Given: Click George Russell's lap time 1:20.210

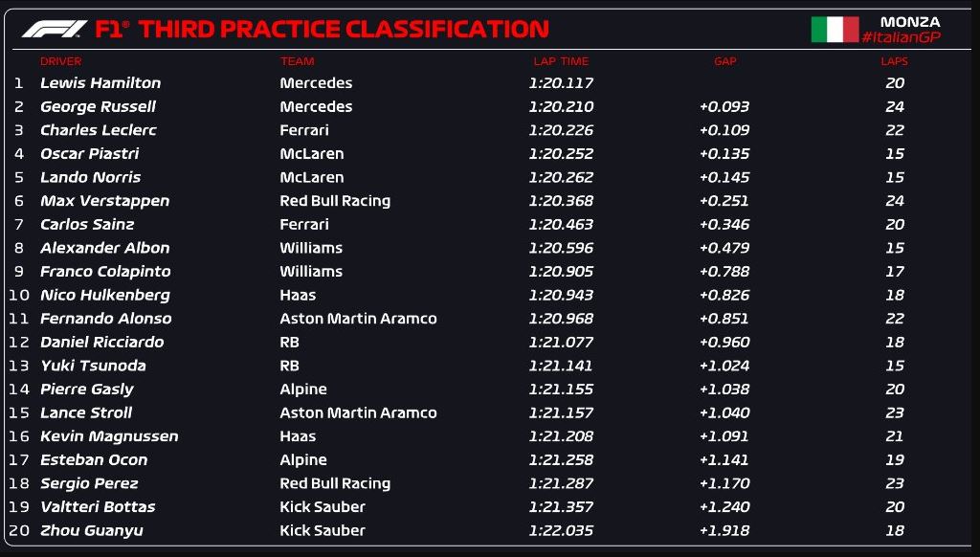Looking at the screenshot, I should click(561, 107).
